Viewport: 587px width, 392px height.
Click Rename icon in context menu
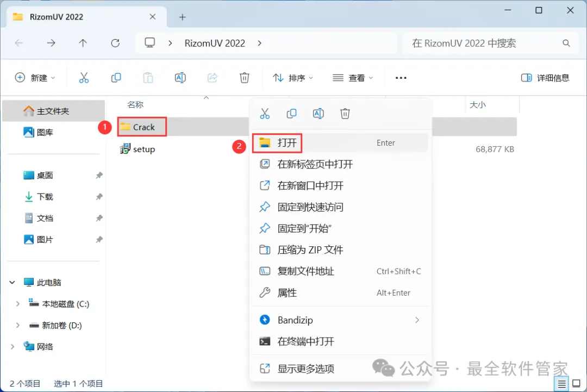tap(318, 114)
